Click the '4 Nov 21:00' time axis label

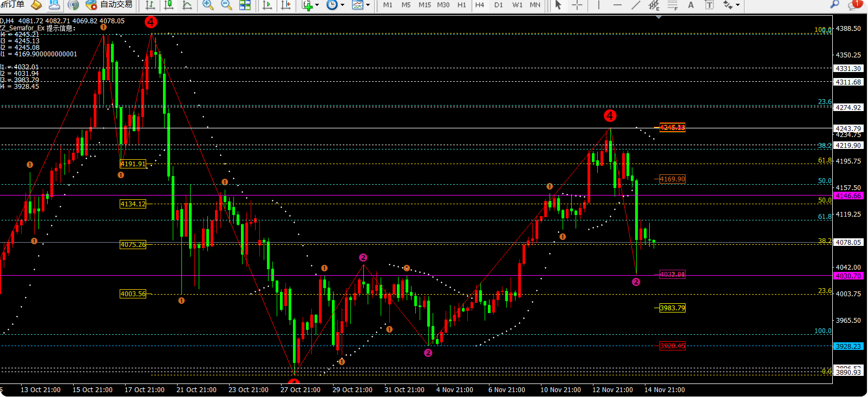(x=455, y=390)
